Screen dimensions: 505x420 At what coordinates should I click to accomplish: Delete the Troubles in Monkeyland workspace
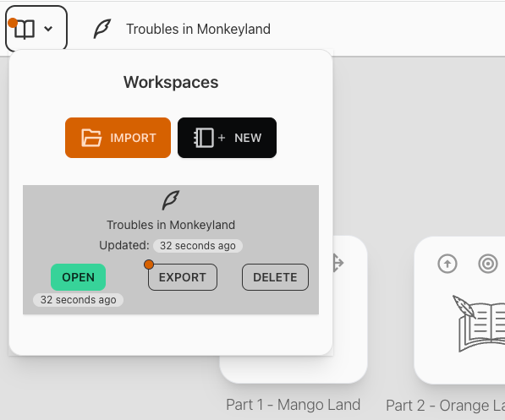pyautogui.click(x=275, y=277)
